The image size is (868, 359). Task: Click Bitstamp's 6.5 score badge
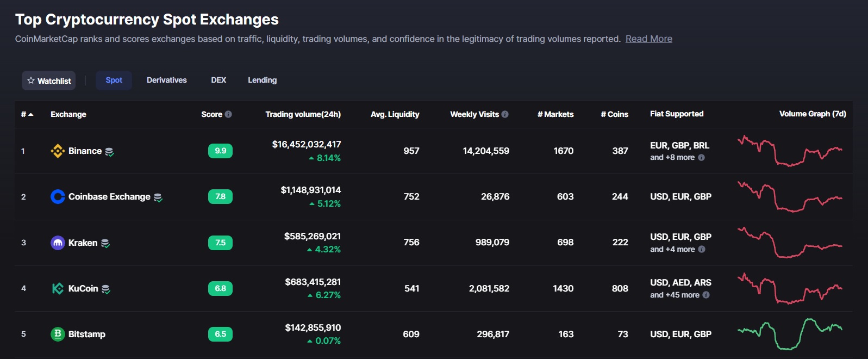(220, 334)
